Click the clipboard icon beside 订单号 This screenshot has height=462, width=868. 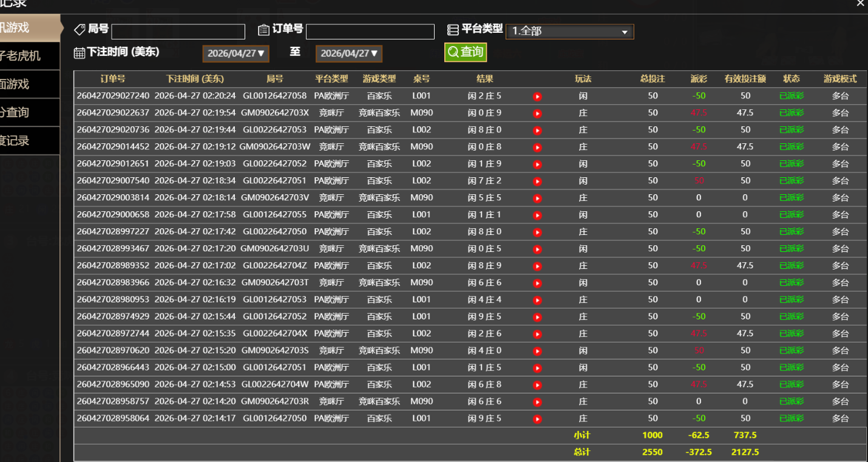[264, 30]
